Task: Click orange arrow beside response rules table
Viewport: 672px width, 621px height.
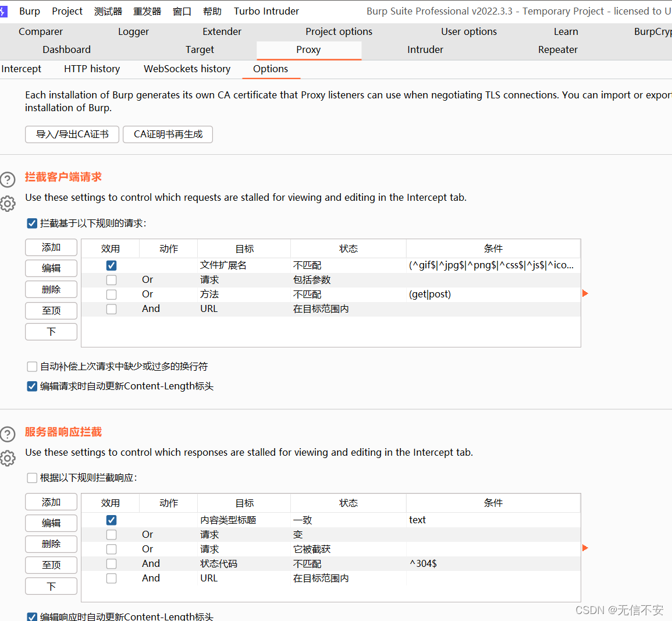Action: click(585, 548)
